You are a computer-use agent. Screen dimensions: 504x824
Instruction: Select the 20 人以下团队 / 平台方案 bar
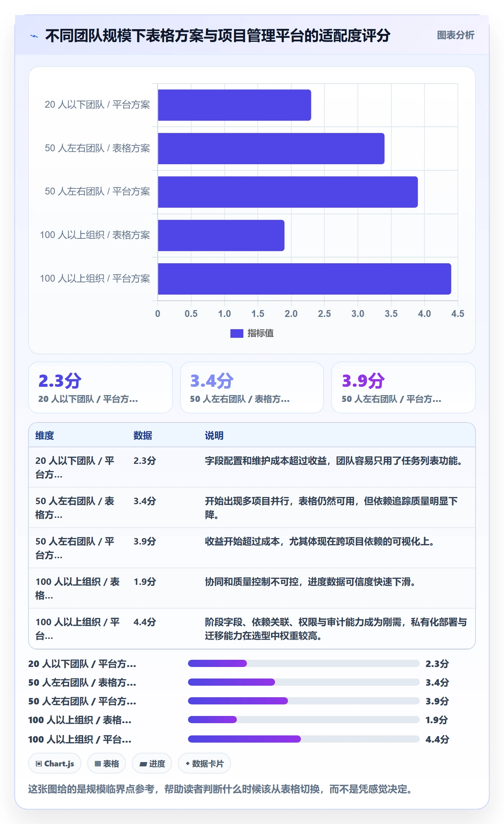click(x=234, y=105)
